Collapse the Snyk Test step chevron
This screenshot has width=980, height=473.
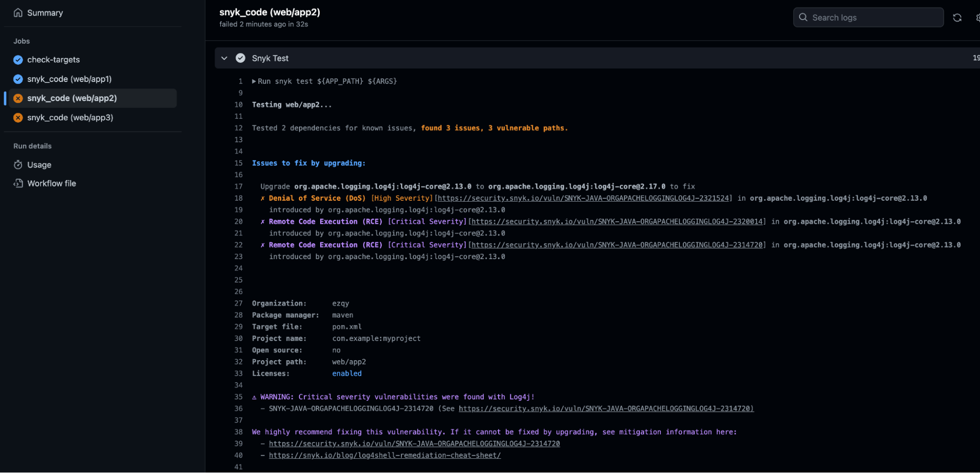pos(224,58)
